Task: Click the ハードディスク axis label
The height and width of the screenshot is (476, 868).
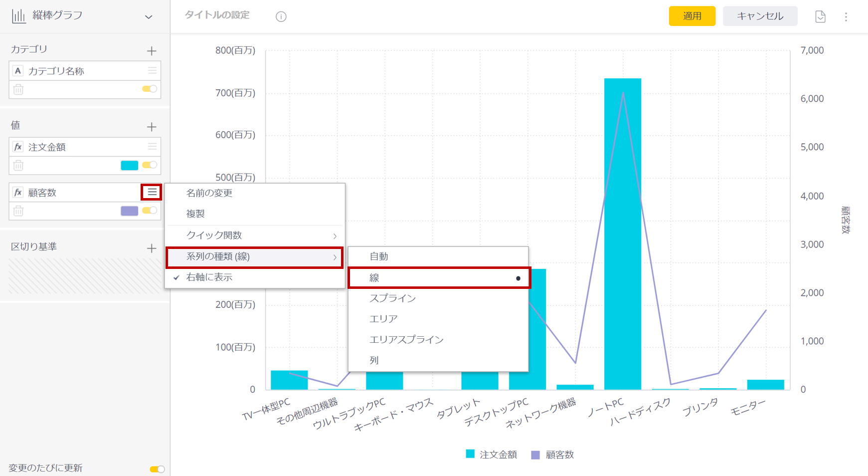Action: click(641, 412)
